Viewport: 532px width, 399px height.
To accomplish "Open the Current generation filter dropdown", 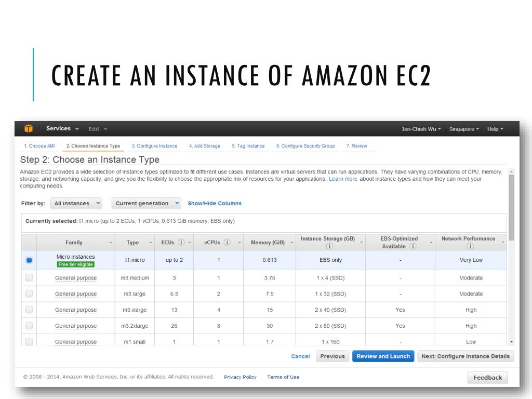I will pyautogui.click(x=146, y=203).
